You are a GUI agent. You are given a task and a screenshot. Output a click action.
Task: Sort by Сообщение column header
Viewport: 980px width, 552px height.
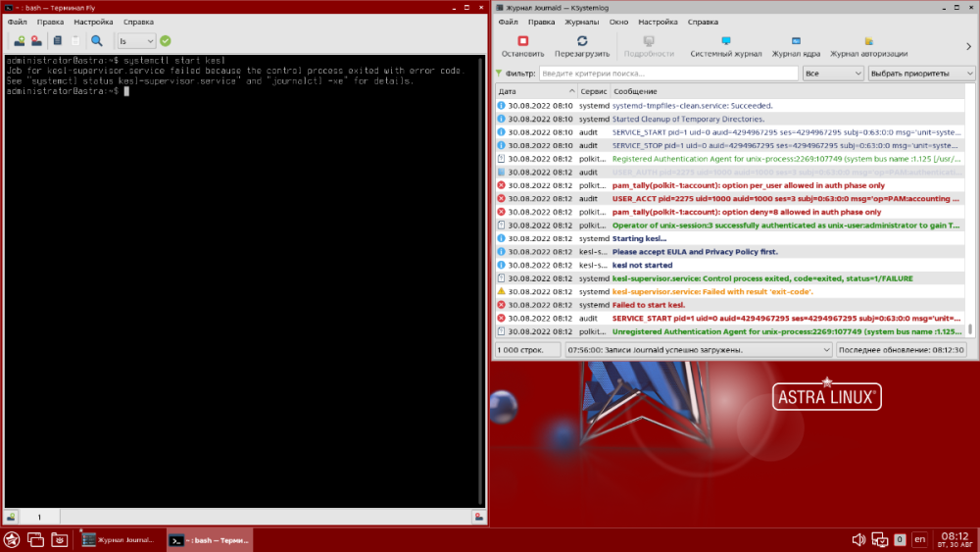tap(788, 91)
